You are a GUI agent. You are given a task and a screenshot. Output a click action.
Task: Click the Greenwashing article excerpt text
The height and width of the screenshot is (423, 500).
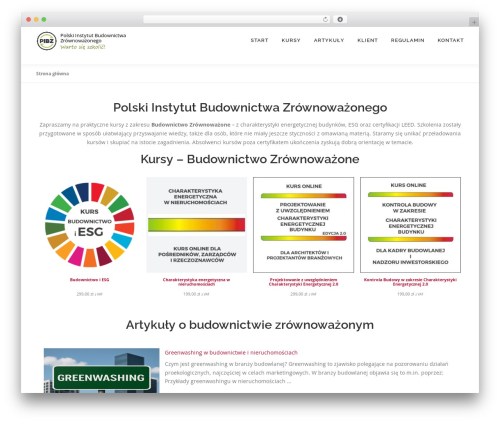tap(306, 373)
